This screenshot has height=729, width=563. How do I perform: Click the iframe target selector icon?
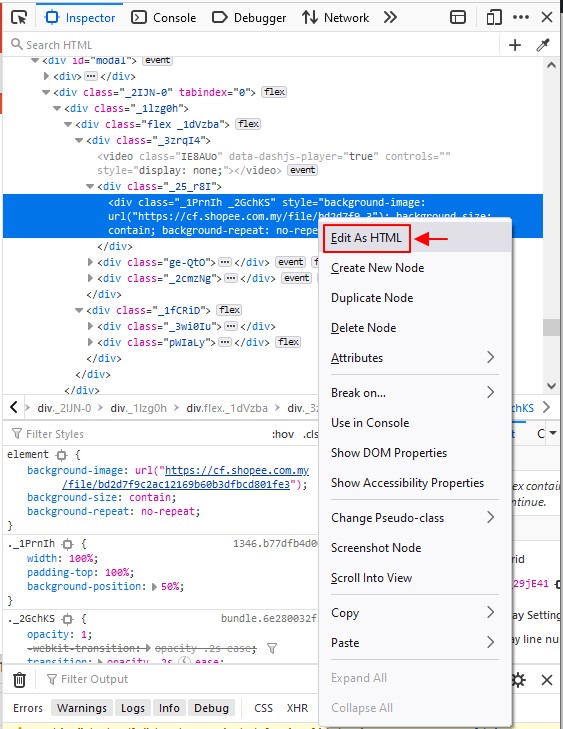458,18
